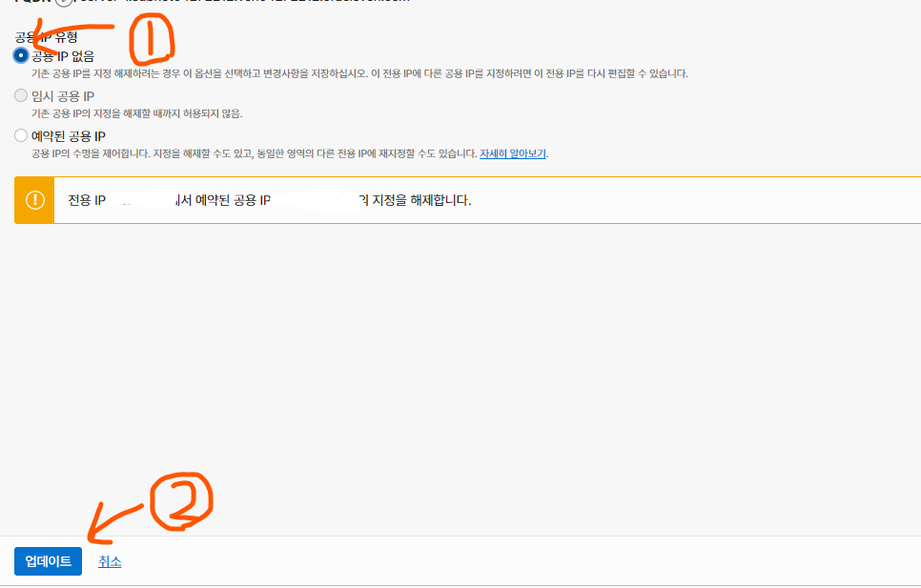Click the '취소' link
Image resolution: width=921 pixels, height=588 pixels.
click(x=110, y=561)
